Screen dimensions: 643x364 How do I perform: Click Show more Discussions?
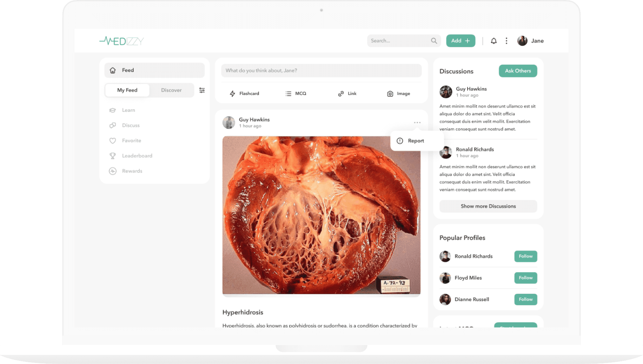pos(488,206)
